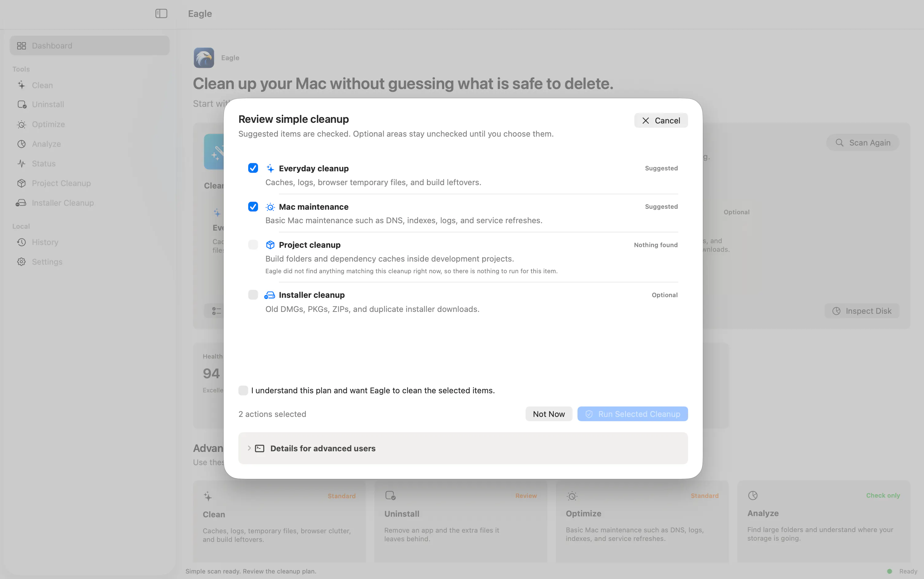Click the Project Cleanup sidebar box icon
The width and height of the screenshot is (924, 579).
(x=22, y=183)
